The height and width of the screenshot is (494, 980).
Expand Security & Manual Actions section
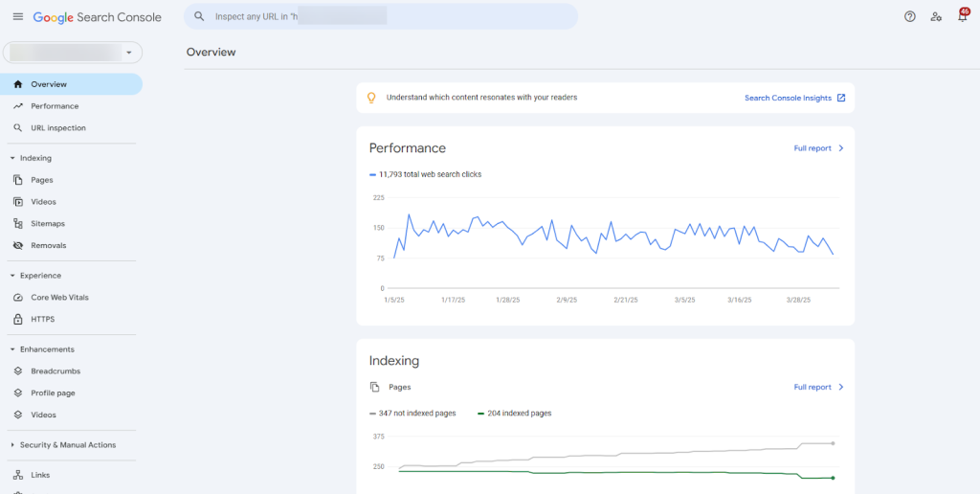[x=12, y=445]
